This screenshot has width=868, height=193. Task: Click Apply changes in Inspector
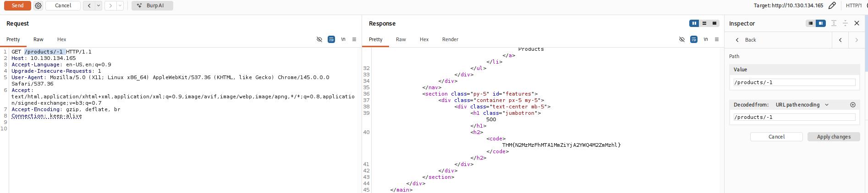833,137
